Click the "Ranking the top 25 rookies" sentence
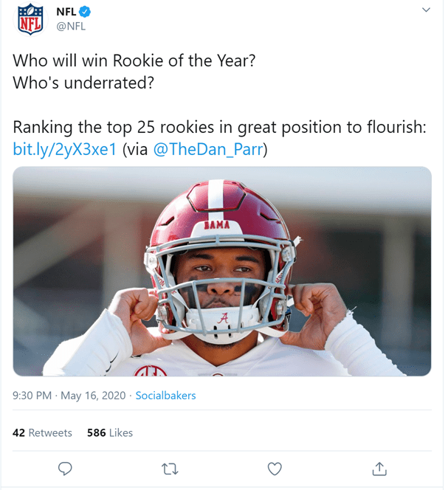448x490 pixels. (219, 127)
